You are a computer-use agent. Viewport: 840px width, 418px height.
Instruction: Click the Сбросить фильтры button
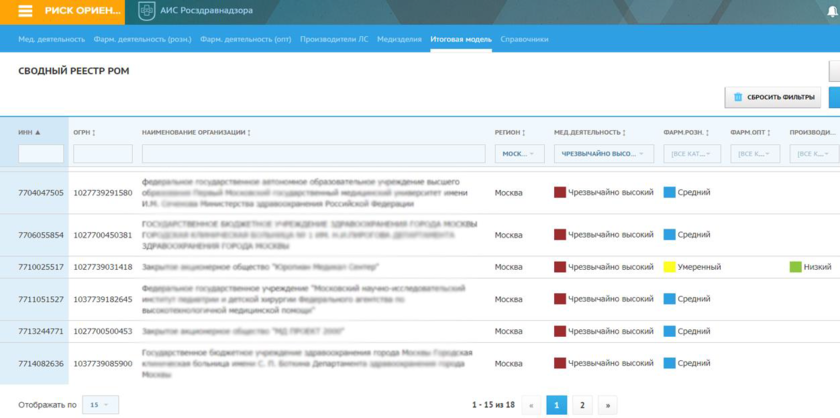point(772,97)
